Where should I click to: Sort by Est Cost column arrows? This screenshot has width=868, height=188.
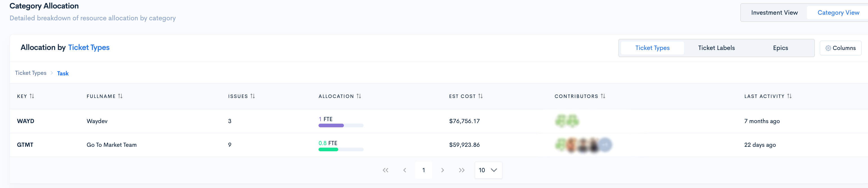click(x=480, y=96)
